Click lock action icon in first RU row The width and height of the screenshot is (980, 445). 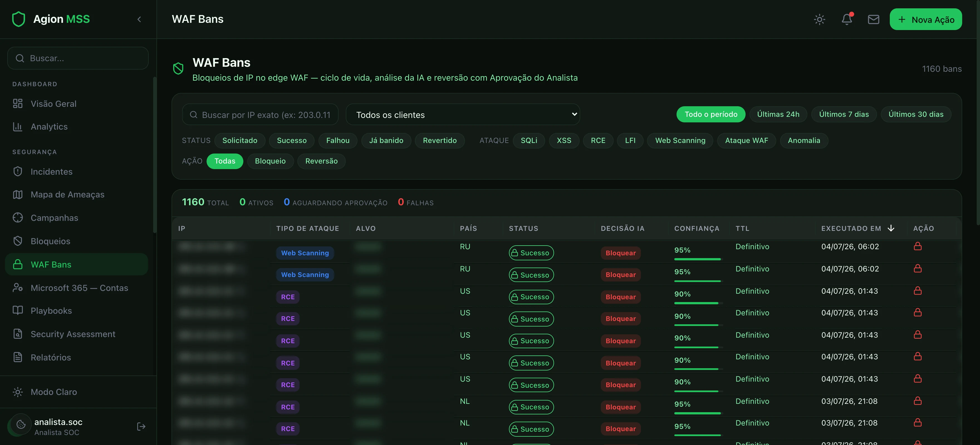pyautogui.click(x=918, y=246)
